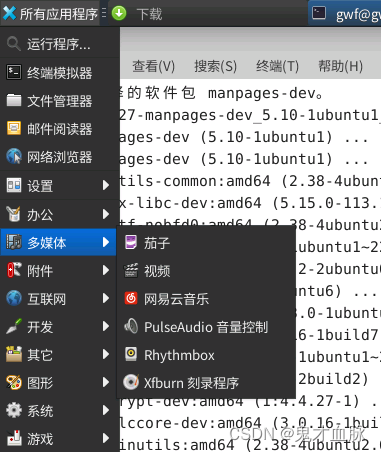Click terminal line with x-libc-dev:amd64

tap(250, 203)
